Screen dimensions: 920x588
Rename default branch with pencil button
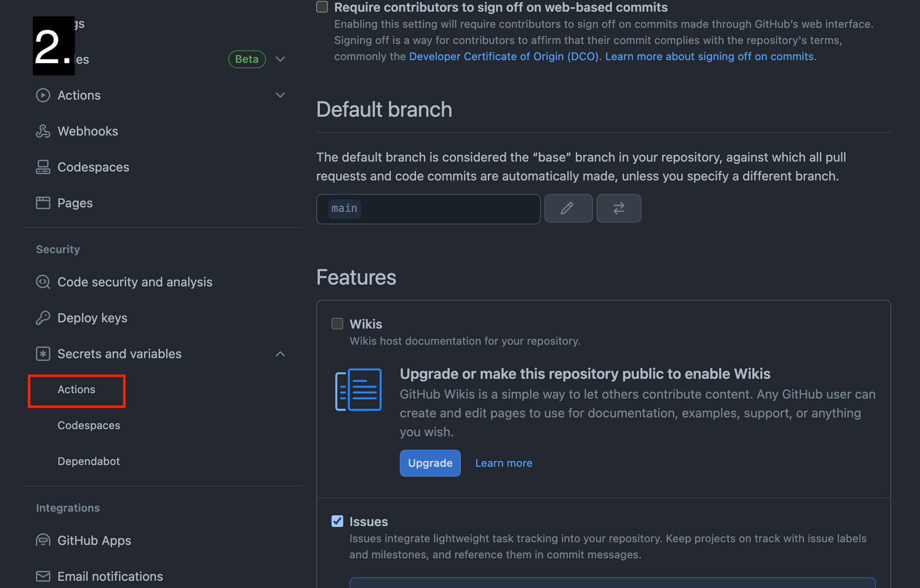point(568,208)
